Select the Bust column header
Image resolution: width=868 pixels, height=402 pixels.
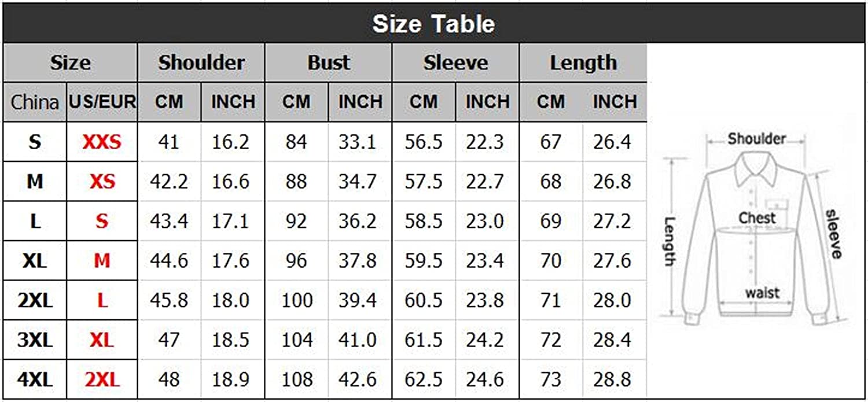(329, 62)
